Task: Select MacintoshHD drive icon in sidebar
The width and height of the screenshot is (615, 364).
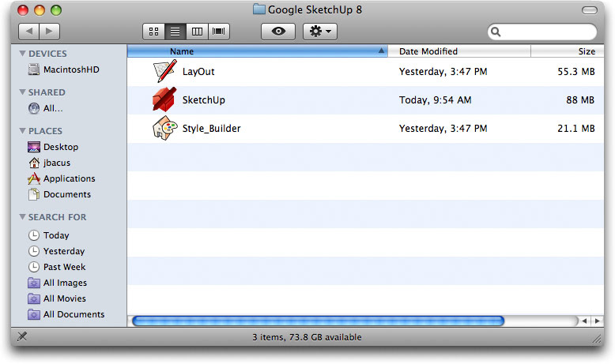Action: point(34,69)
